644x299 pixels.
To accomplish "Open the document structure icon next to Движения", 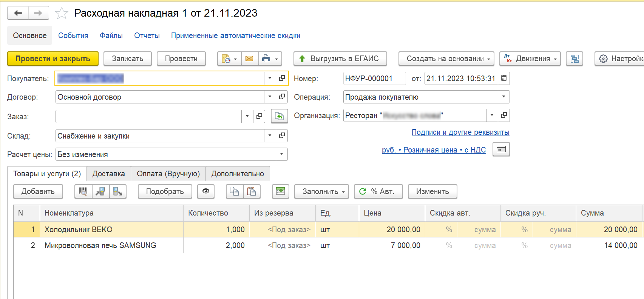I will click(575, 59).
